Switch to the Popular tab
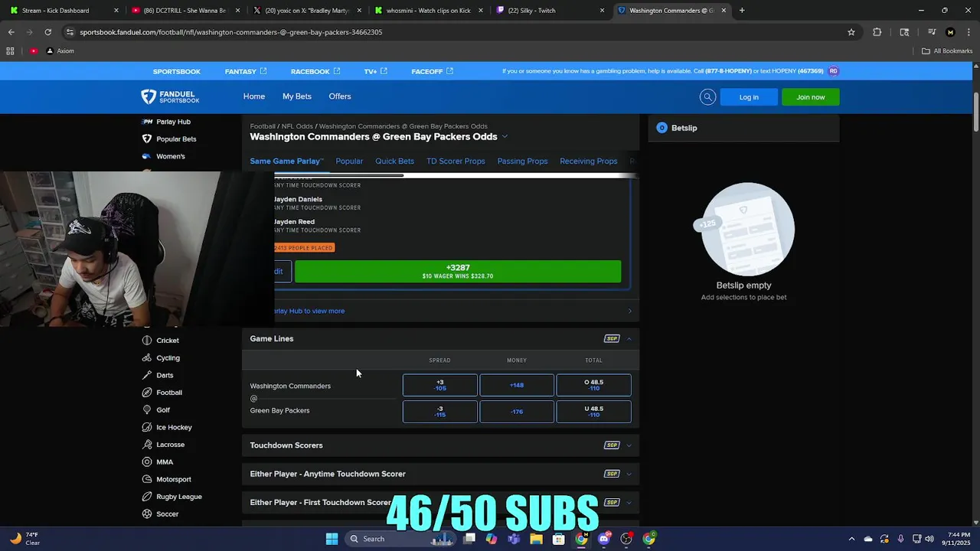 pos(349,161)
